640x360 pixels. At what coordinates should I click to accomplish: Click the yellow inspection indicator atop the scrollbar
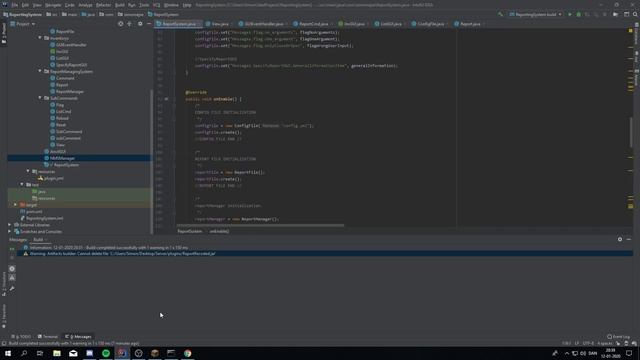pyautogui.click(x=631, y=31)
